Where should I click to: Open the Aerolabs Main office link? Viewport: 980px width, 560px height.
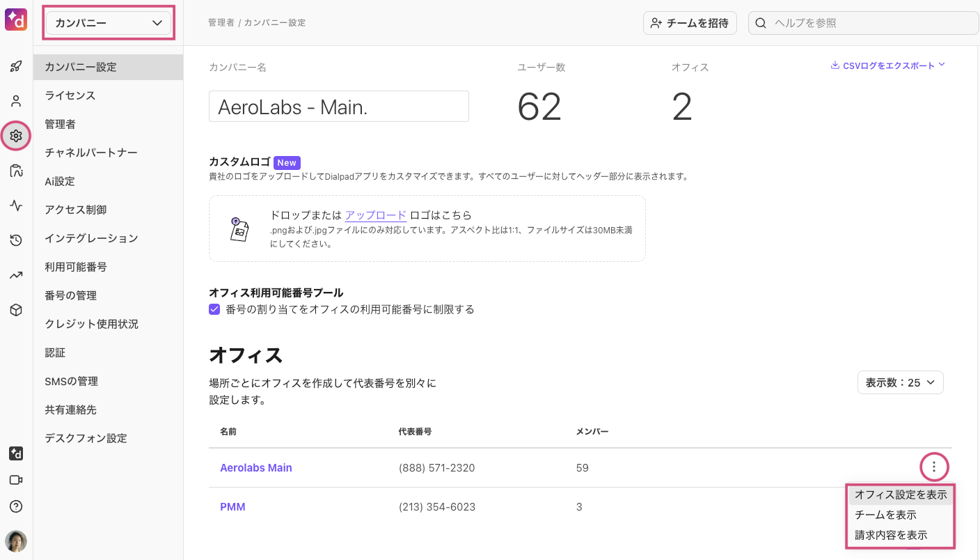[x=256, y=467]
